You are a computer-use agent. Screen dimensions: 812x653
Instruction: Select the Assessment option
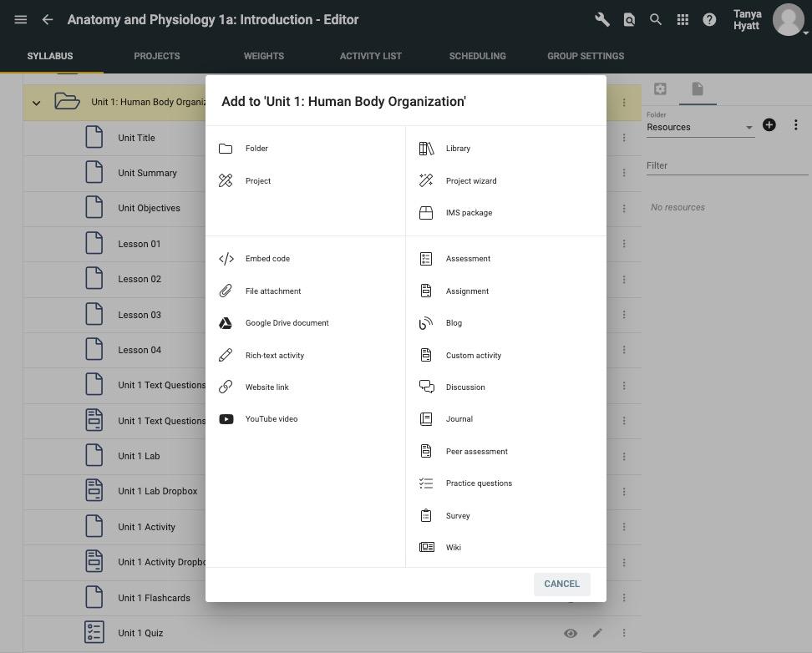[x=468, y=259]
